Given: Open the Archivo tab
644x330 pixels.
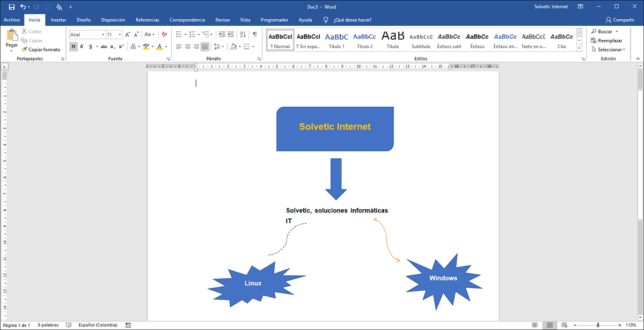Looking at the screenshot, I should coord(12,20).
